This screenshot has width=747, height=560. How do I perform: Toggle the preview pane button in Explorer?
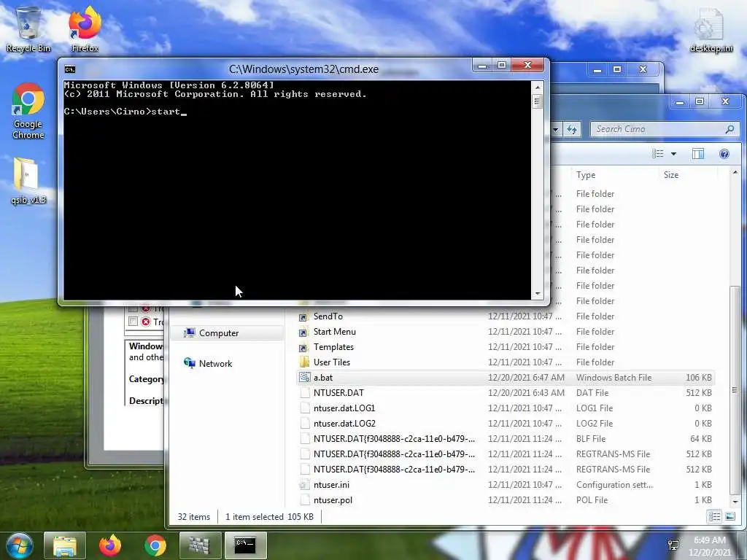point(698,153)
